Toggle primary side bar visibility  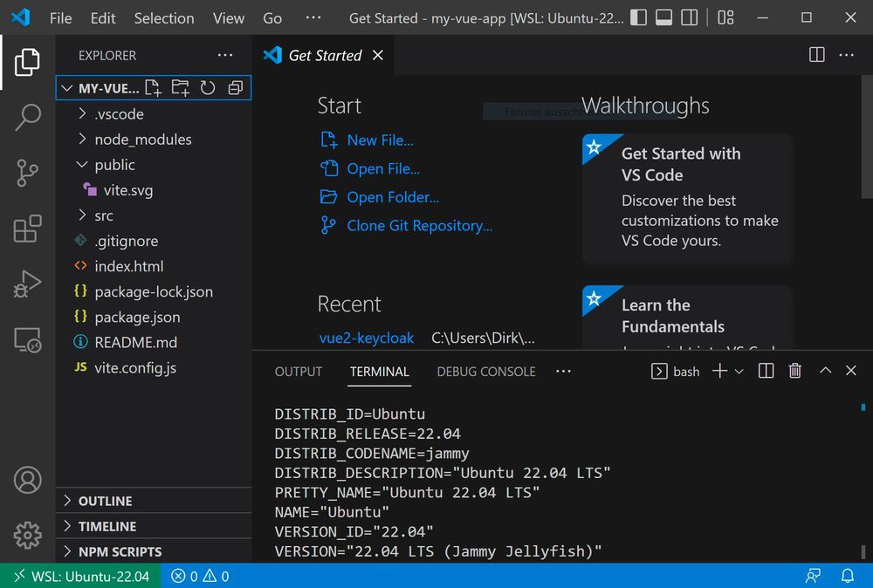tap(639, 17)
